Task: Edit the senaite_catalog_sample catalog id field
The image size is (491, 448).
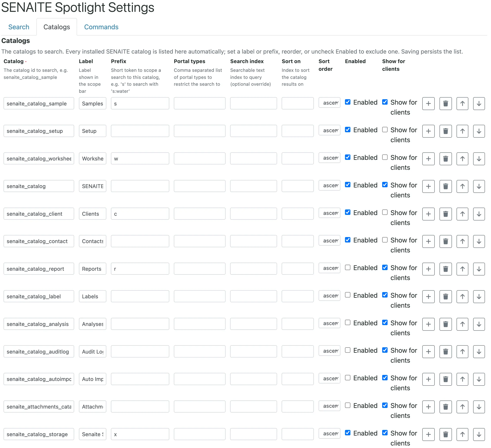Action: (x=39, y=103)
